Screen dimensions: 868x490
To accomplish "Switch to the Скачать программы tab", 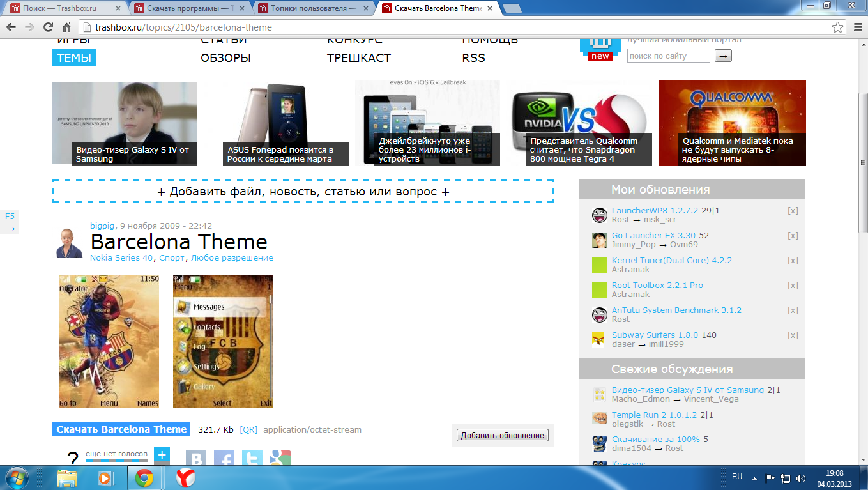I will [188, 8].
